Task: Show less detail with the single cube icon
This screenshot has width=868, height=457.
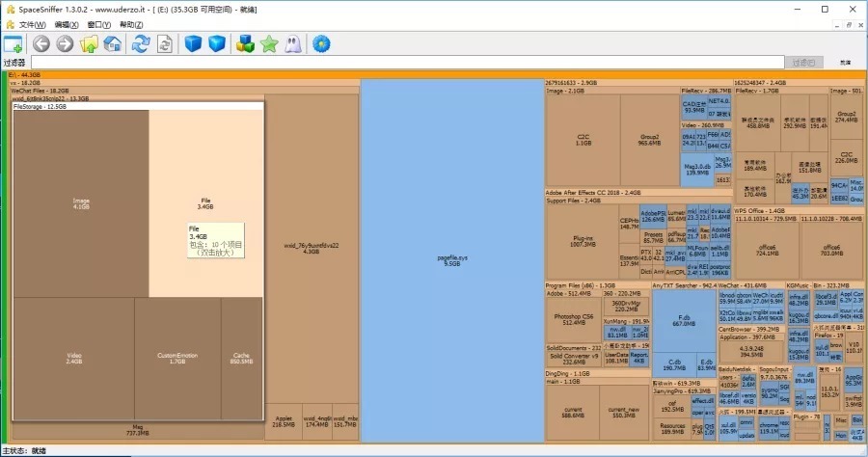Action: (193, 43)
